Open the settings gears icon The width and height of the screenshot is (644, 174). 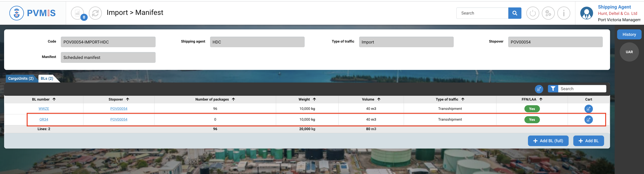(x=548, y=13)
